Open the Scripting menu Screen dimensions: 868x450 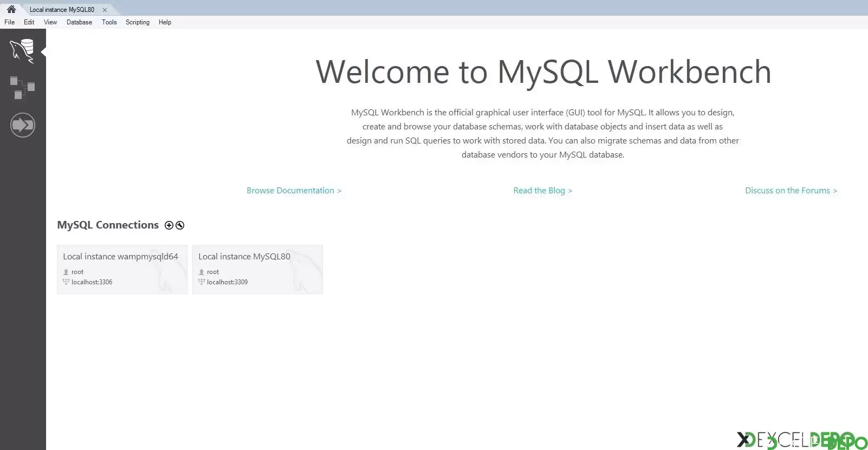(138, 22)
